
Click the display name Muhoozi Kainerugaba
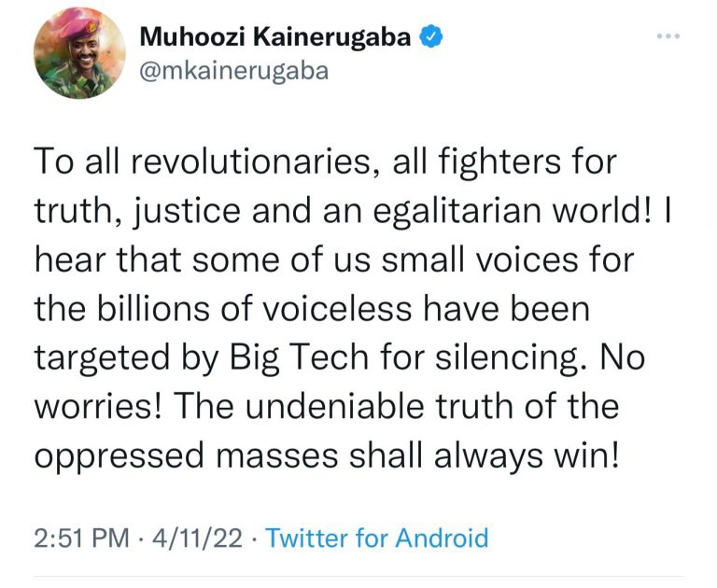tap(277, 38)
